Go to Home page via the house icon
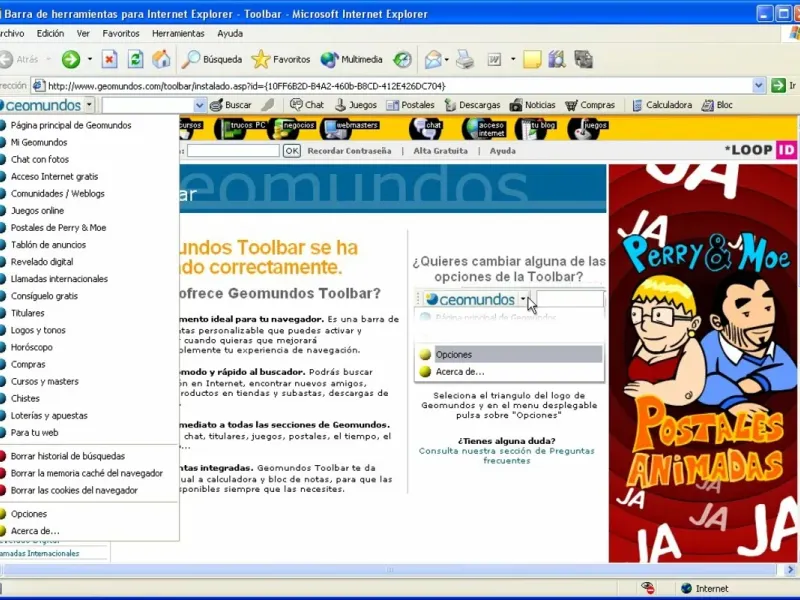Image resolution: width=800 pixels, height=600 pixels. (161, 60)
